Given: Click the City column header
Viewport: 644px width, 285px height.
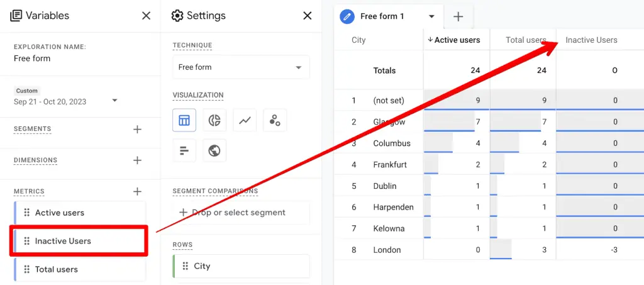Looking at the screenshot, I should point(358,40).
